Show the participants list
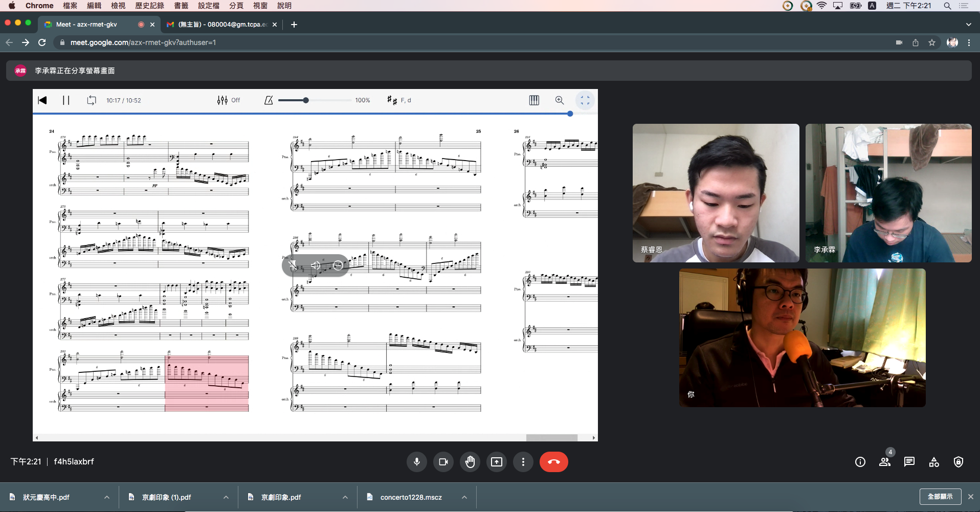 [885, 462]
